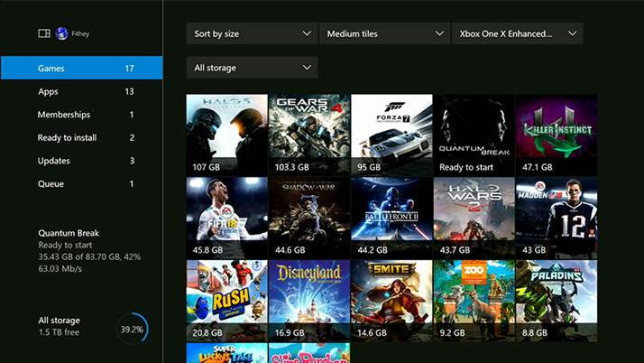
Task: Open the Killer Instinct tile
Action: pyautogui.click(x=556, y=134)
